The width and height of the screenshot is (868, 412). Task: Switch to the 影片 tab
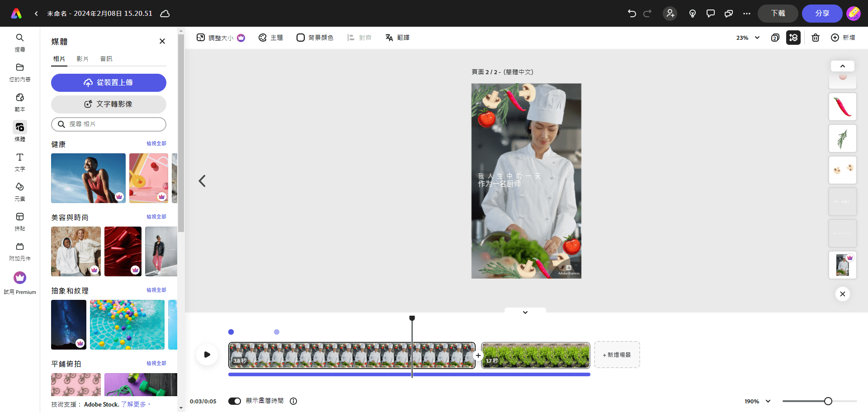[82, 59]
